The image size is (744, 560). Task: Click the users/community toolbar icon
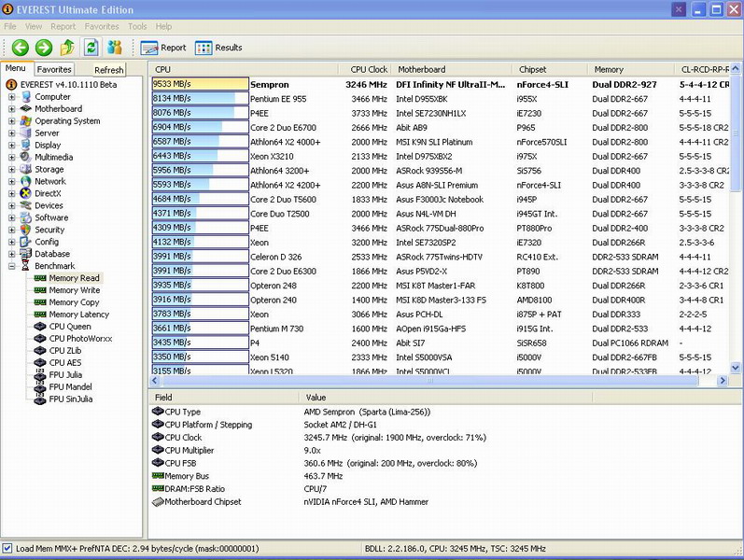click(114, 48)
